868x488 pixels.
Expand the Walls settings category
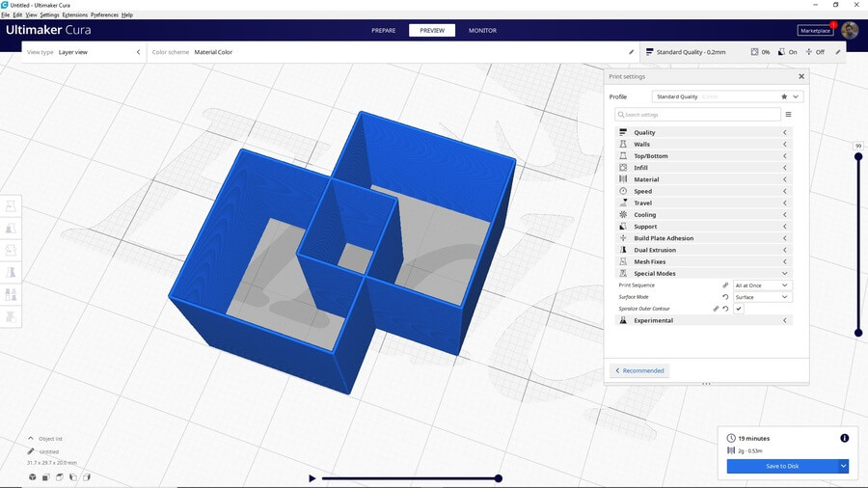click(x=704, y=144)
